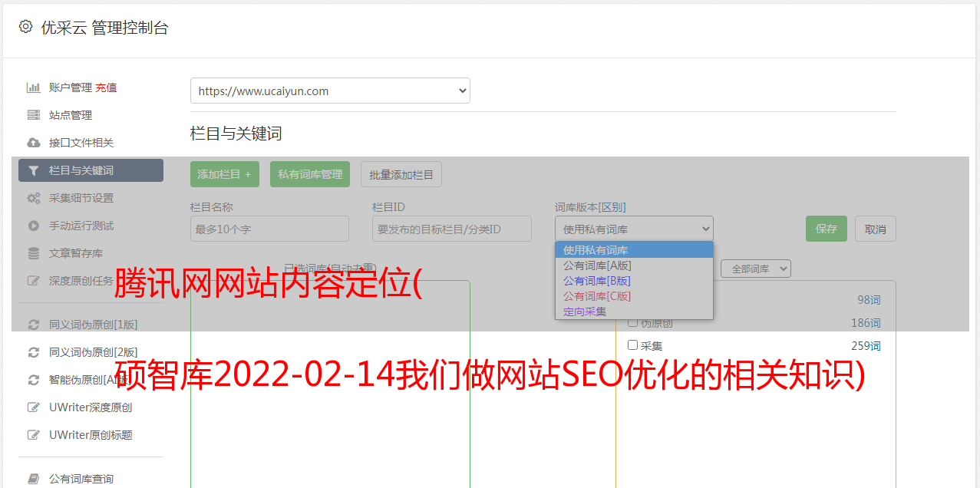Click the 186词 count
Viewport: 980px width, 488px height.
pos(866,323)
